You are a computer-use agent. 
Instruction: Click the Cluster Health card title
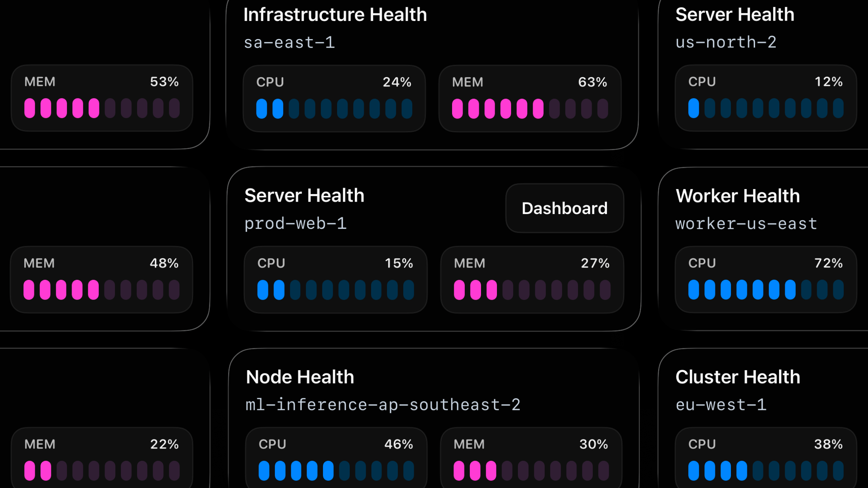click(x=737, y=377)
